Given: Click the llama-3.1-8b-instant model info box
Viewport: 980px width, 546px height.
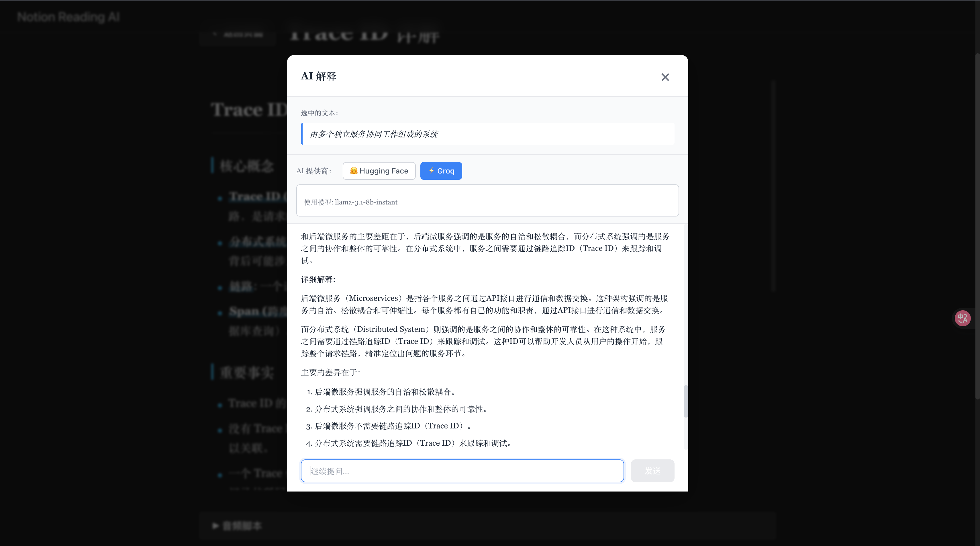Looking at the screenshot, I should coord(487,201).
